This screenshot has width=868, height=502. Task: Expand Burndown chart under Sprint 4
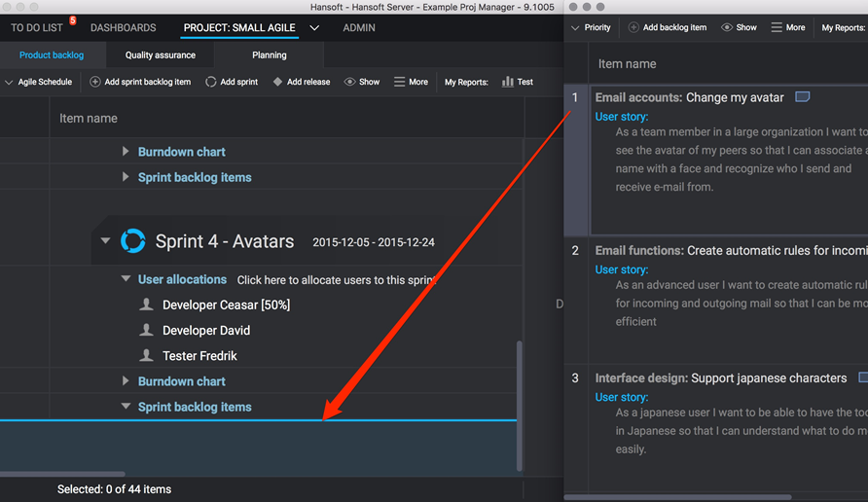[x=126, y=381]
